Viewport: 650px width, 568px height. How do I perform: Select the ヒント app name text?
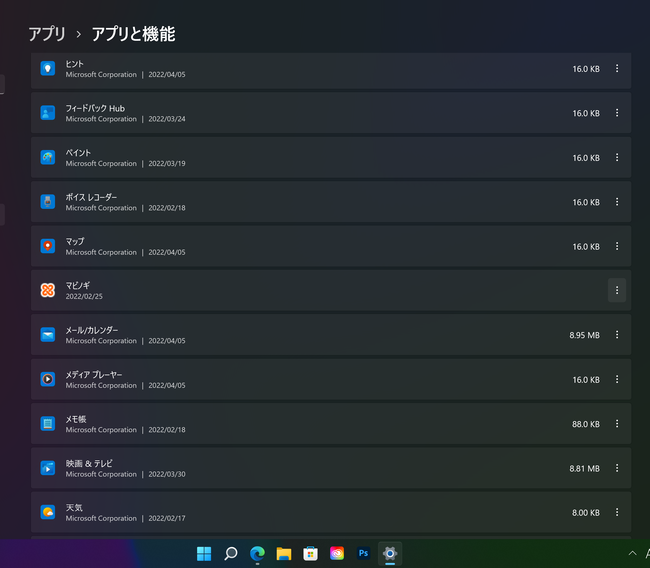point(75,64)
